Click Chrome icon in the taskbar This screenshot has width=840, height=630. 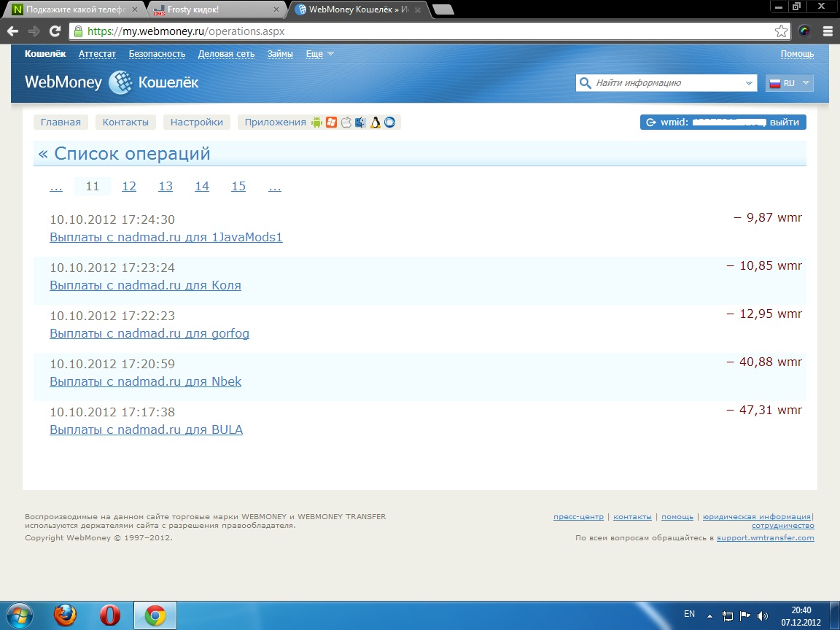pos(155,615)
